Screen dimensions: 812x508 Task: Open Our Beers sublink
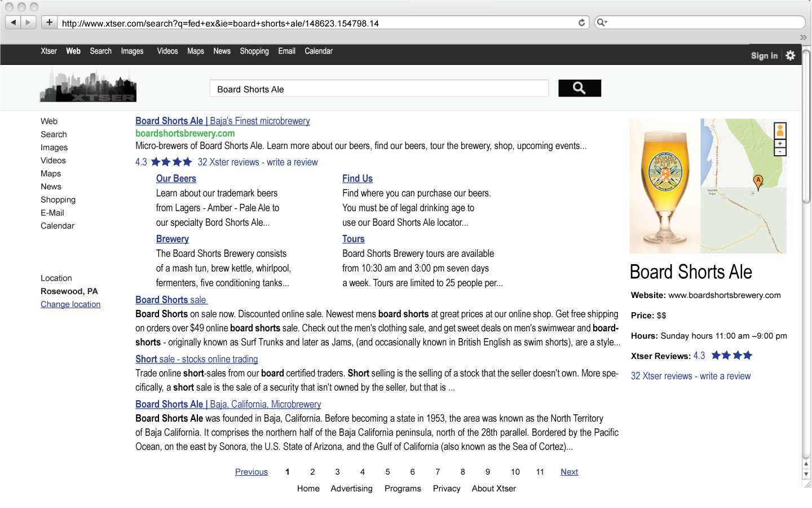coord(176,178)
